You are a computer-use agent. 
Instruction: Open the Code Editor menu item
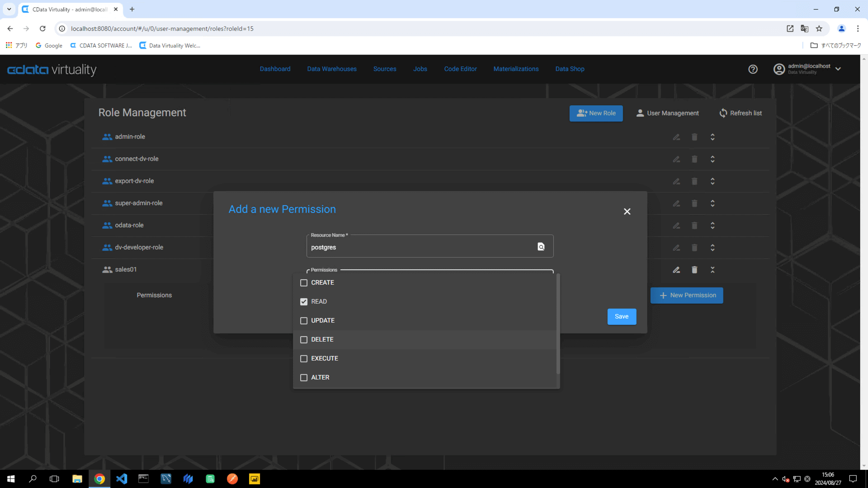tap(460, 69)
